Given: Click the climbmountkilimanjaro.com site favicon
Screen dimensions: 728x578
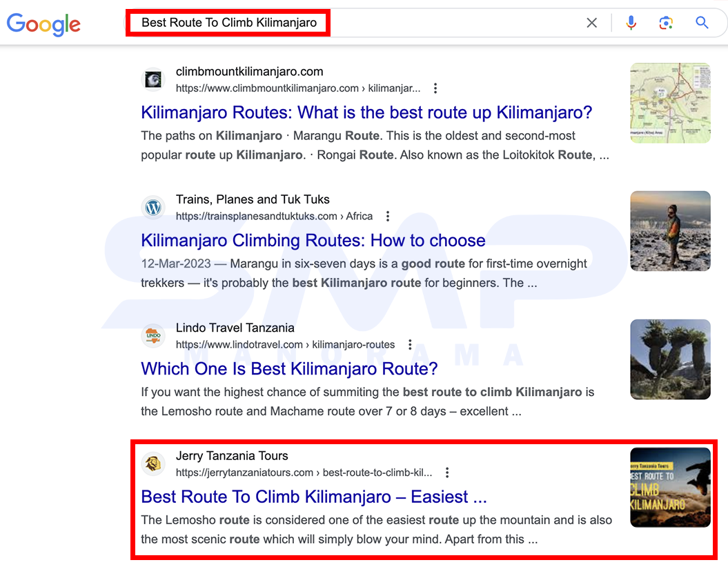Looking at the screenshot, I should pos(153,80).
